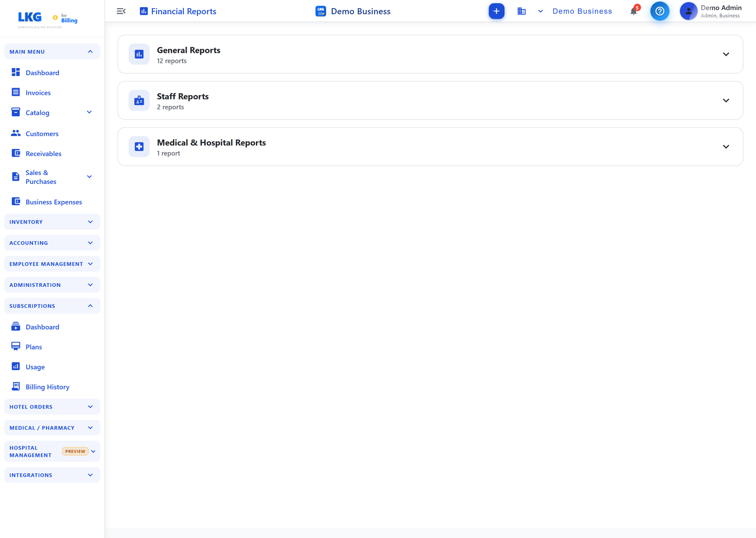
Task: Expand the Sales & Purchases submenu arrow
Action: pyautogui.click(x=89, y=177)
